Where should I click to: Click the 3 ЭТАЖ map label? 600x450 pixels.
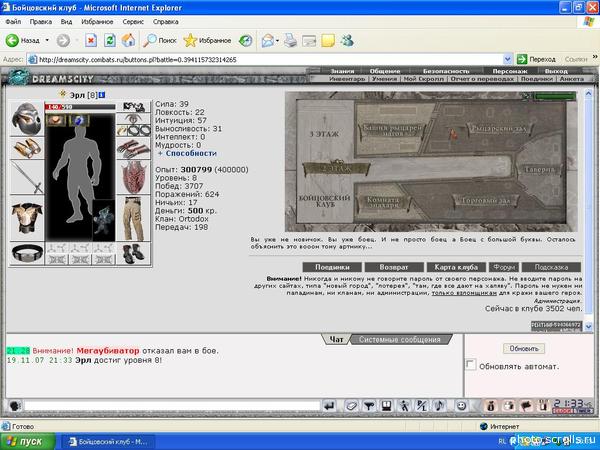pos(324,134)
